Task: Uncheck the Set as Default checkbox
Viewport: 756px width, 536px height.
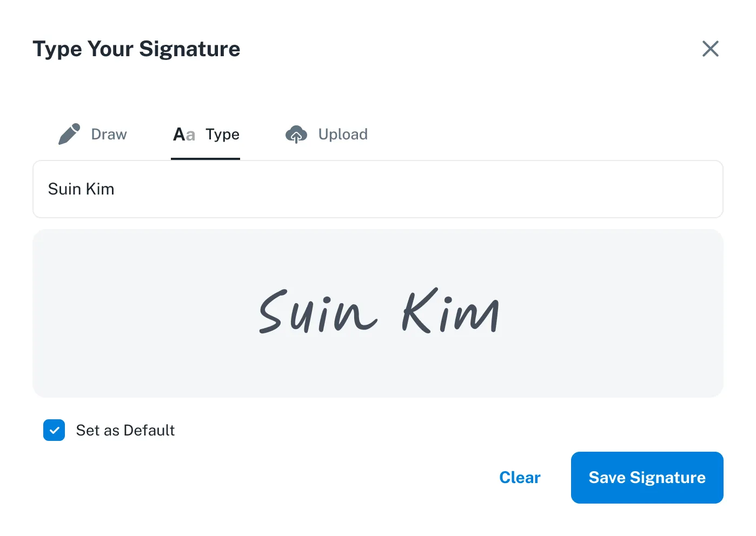Action: click(x=54, y=430)
